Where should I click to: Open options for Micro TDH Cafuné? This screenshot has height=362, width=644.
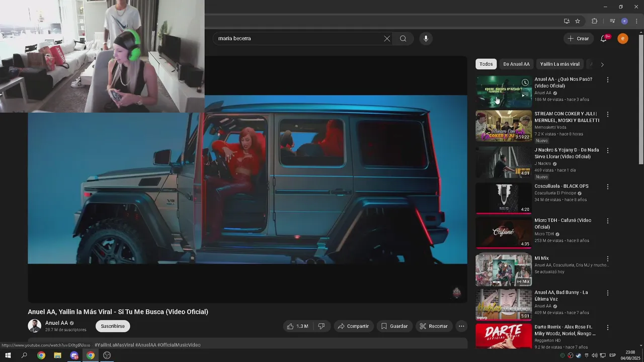(608, 221)
